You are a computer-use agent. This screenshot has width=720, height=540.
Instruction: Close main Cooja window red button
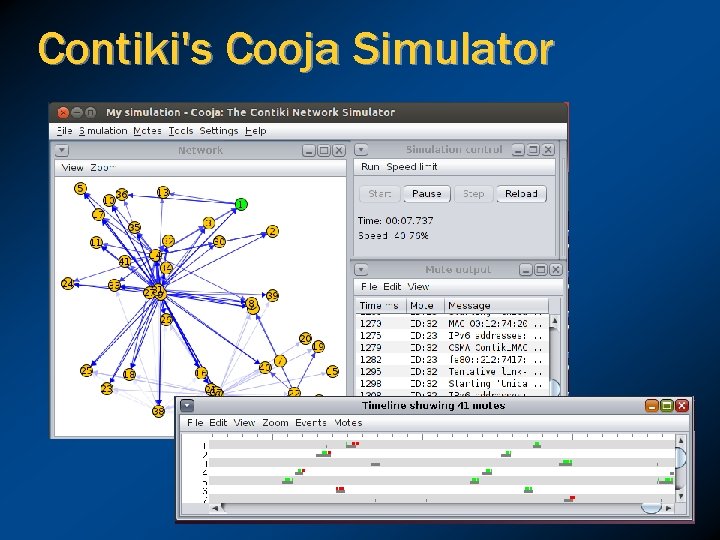[x=63, y=112]
